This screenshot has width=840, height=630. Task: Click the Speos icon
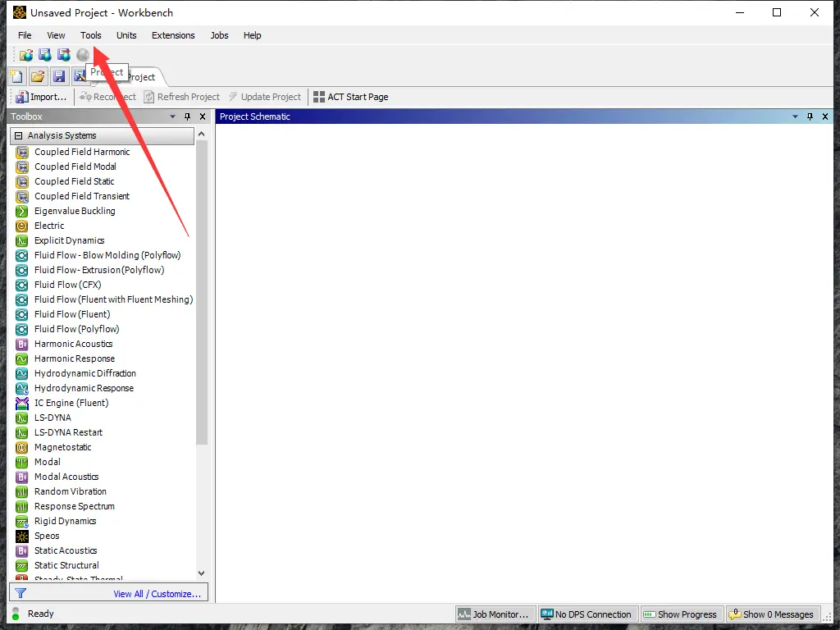[x=22, y=536]
